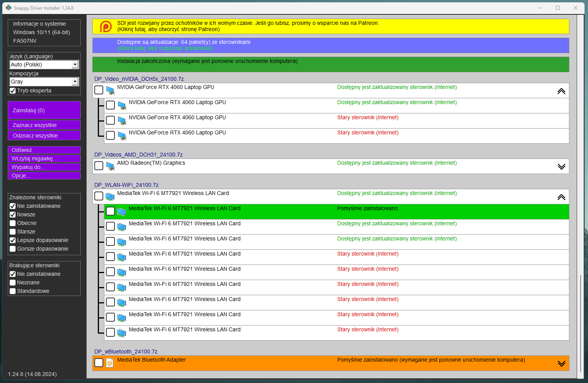
Task: Enable the Obecne filter checkbox
Action: coord(13,223)
